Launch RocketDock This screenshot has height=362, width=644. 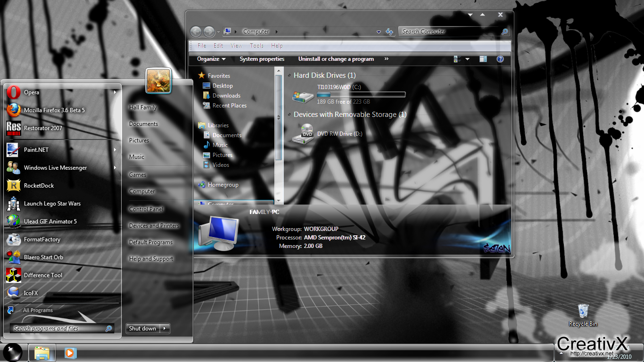point(38,185)
